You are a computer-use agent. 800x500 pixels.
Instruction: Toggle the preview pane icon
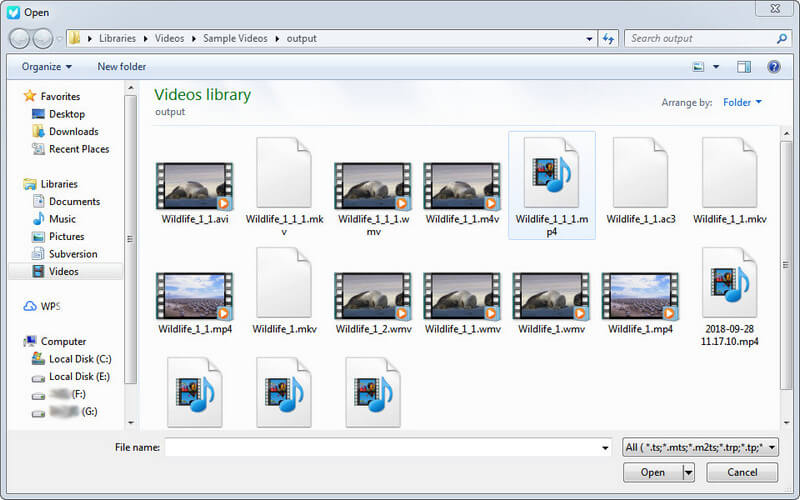click(x=744, y=67)
